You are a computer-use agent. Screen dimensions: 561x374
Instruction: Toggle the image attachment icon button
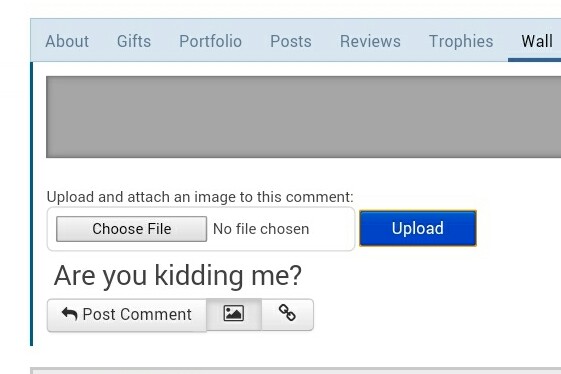point(234,314)
